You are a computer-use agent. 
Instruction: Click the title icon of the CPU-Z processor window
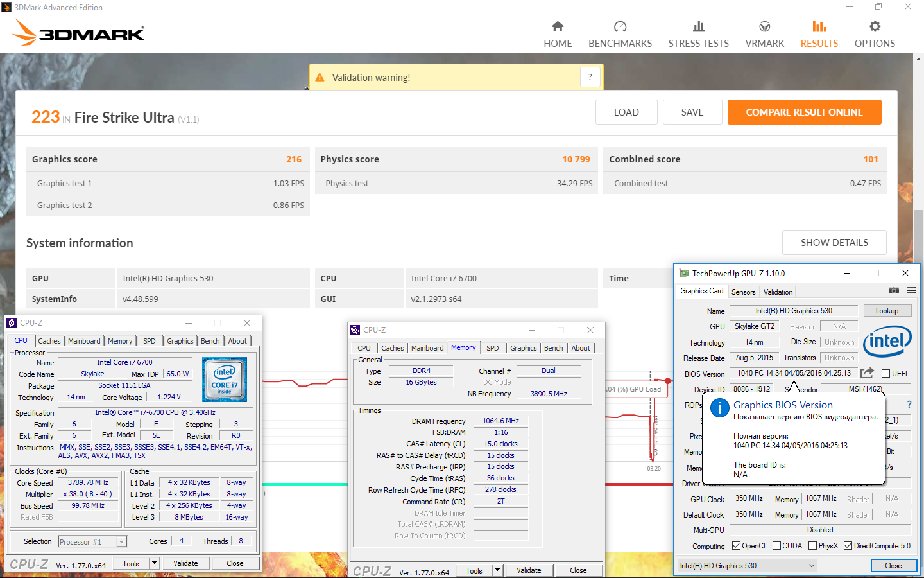click(x=12, y=323)
